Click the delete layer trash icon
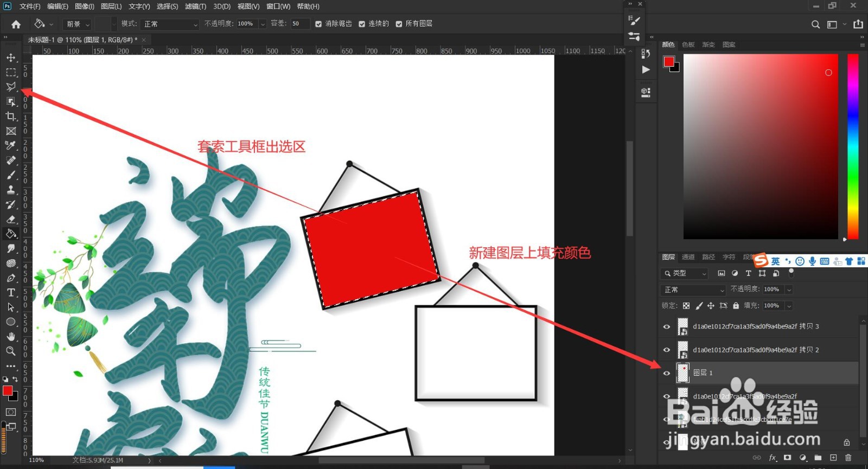This screenshot has height=469, width=868. point(848,458)
